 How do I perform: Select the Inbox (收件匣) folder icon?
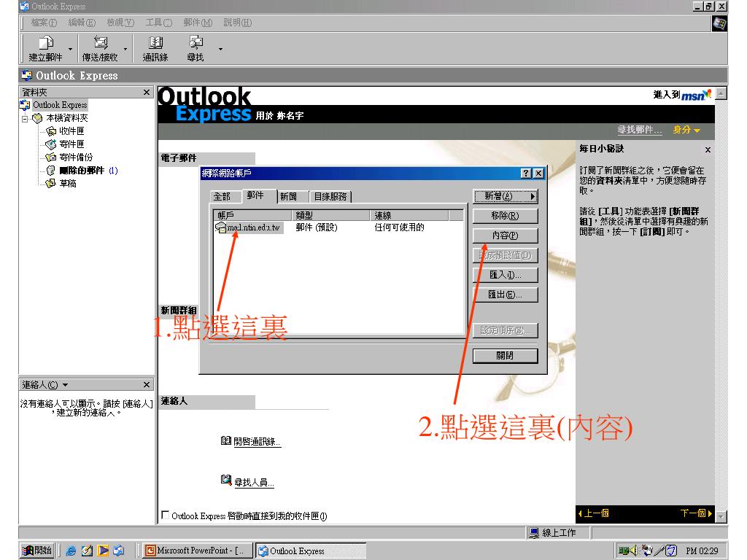[x=50, y=131]
